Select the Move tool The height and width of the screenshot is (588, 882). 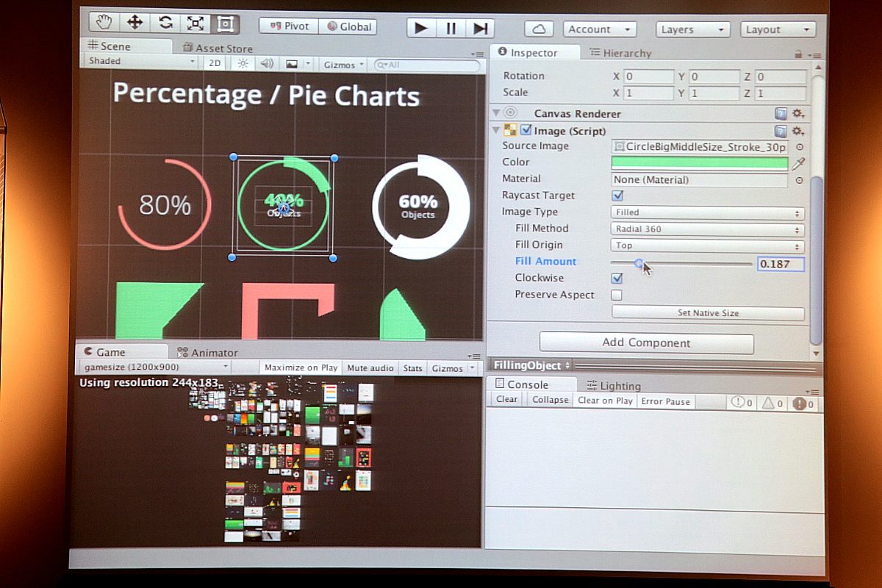[135, 24]
